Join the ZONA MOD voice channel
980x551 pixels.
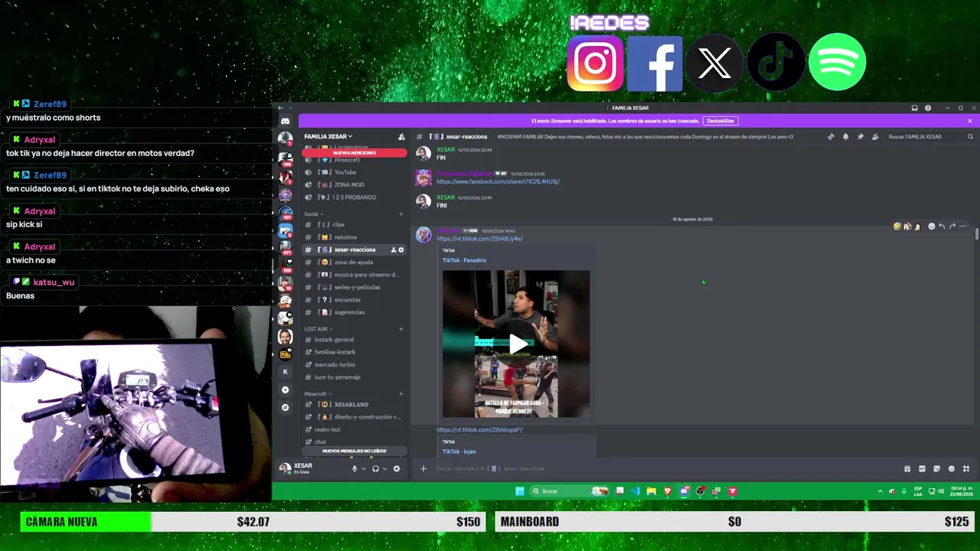(x=354, y=184)
